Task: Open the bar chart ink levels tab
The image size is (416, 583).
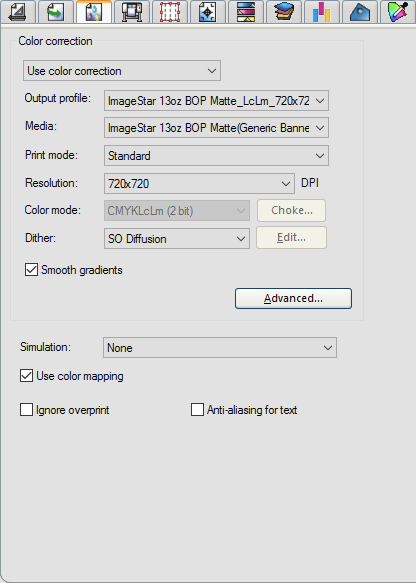Action: pos(321,12)
